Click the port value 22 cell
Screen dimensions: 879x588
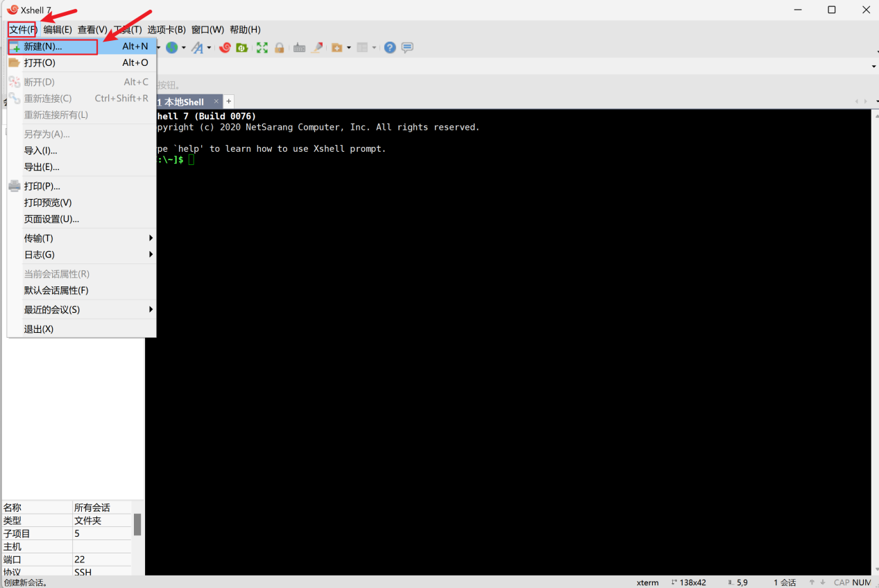point(102,559)
